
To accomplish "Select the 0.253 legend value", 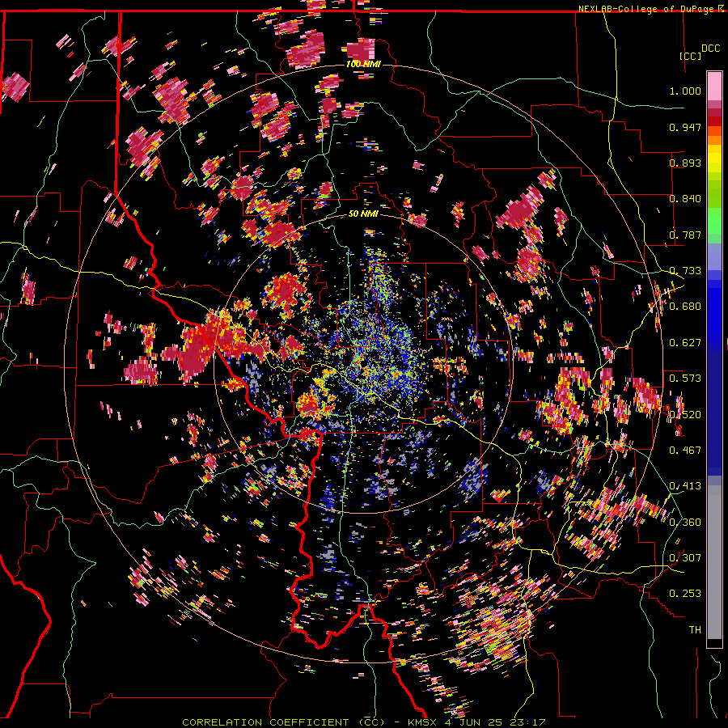I will click(685, 594).
